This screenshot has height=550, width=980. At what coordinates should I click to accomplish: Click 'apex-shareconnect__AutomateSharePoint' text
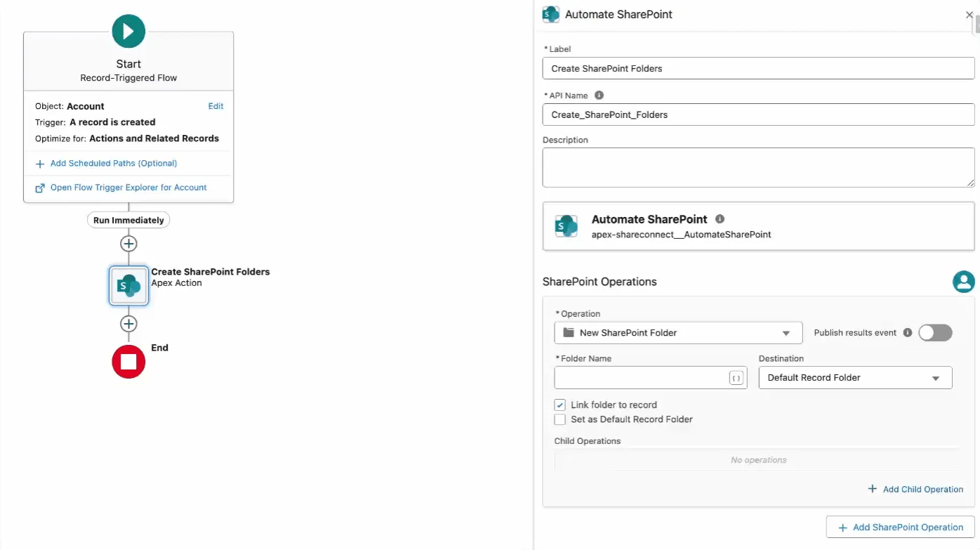click(682, 235)
